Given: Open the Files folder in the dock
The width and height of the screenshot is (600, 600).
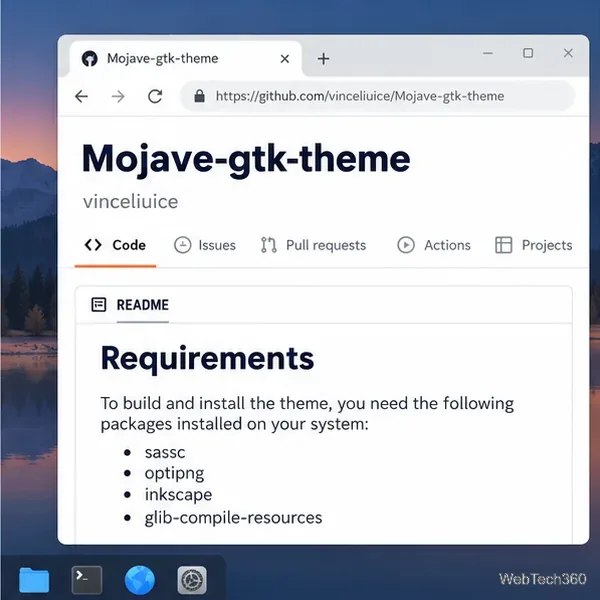Looking at the screenshot, I should click(34, 580).
